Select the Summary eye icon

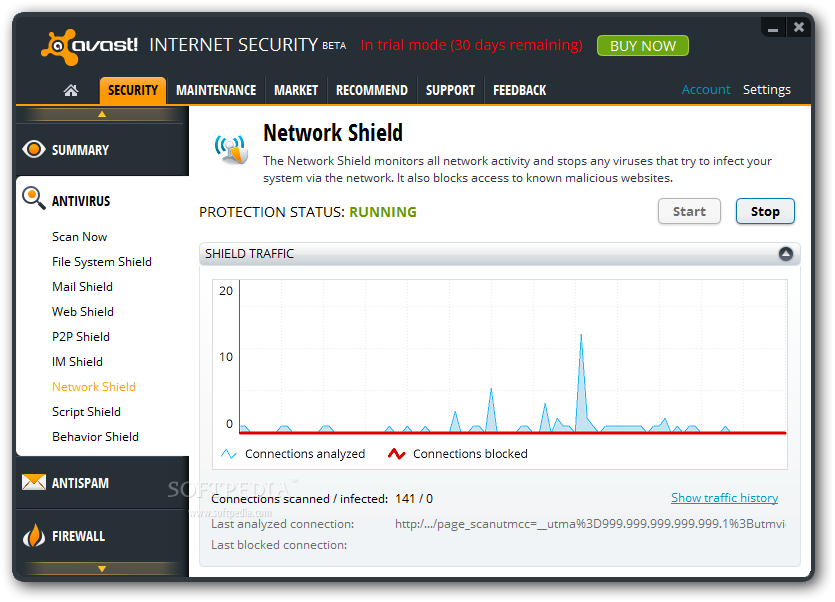coord(34,149)
